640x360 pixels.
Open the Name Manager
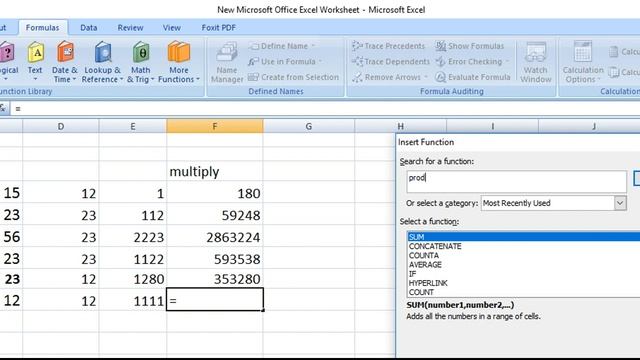[x=227, y=62]
